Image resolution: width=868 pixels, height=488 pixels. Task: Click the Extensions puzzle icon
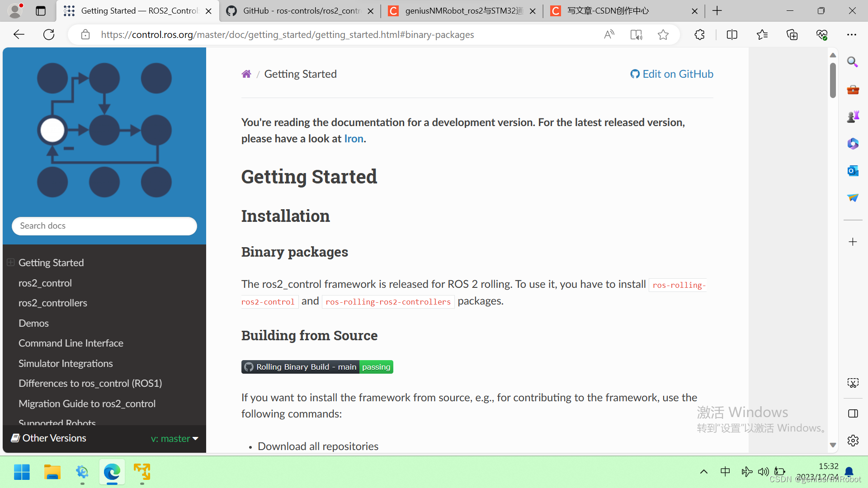(x=699, y=34)
